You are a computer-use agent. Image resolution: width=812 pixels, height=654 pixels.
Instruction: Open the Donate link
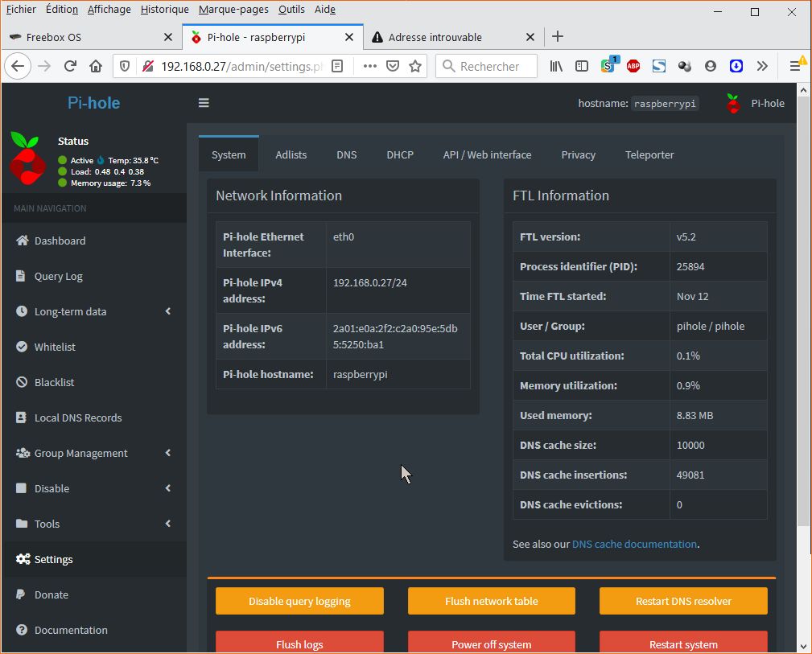tap(42, 594)
